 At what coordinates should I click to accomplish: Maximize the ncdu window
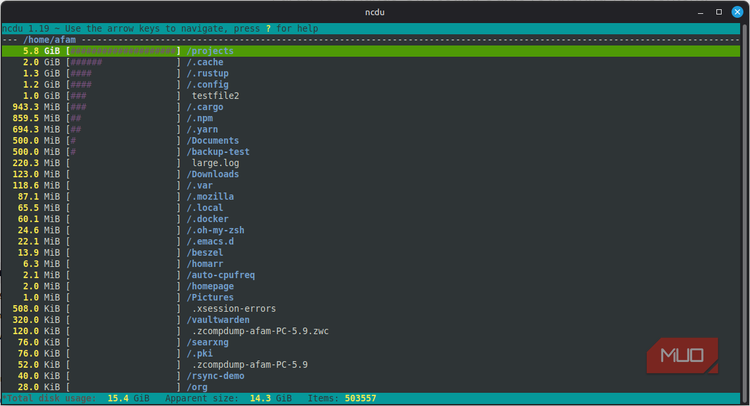[x=718, y=12]
